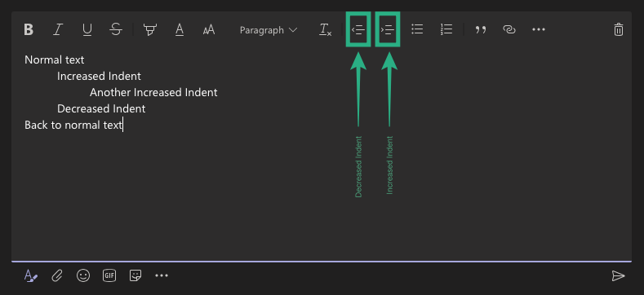Open the emoji picker
The height and width of the screenshot is (295, 644).
pos(83,275)
